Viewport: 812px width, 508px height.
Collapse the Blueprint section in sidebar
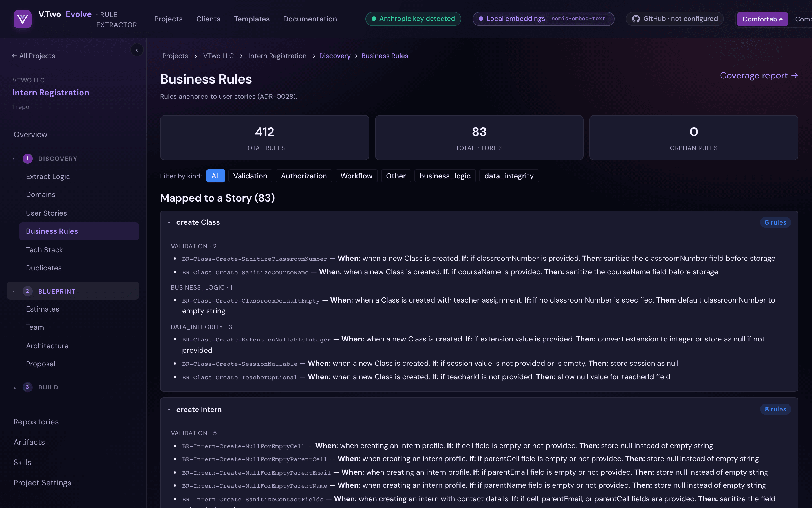pos(14,291)
